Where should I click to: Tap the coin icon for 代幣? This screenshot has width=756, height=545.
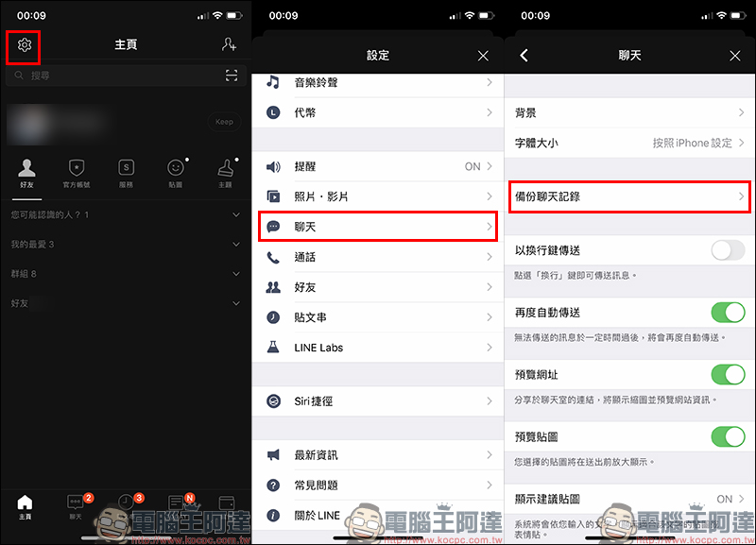(273, 112)
